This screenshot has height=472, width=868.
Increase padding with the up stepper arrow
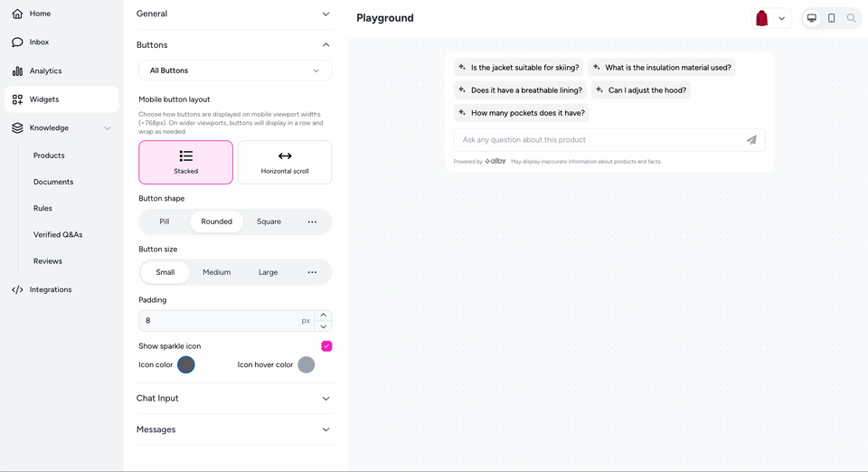tap(324, 316)
